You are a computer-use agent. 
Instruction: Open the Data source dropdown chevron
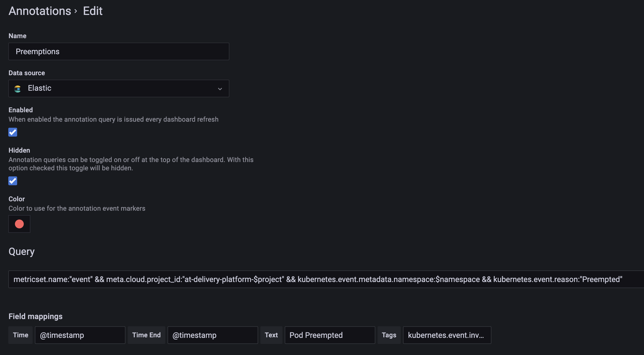click(220, 88)
